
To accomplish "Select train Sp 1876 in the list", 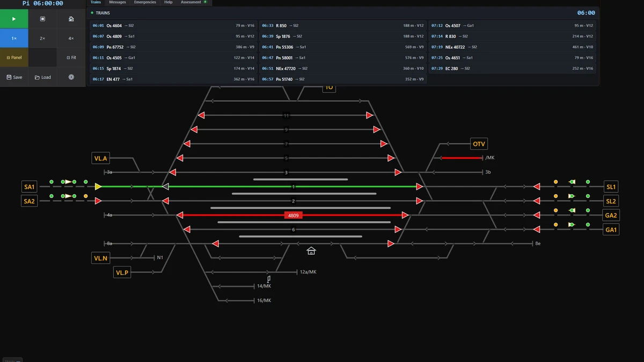I will click(x=343, y=36).
